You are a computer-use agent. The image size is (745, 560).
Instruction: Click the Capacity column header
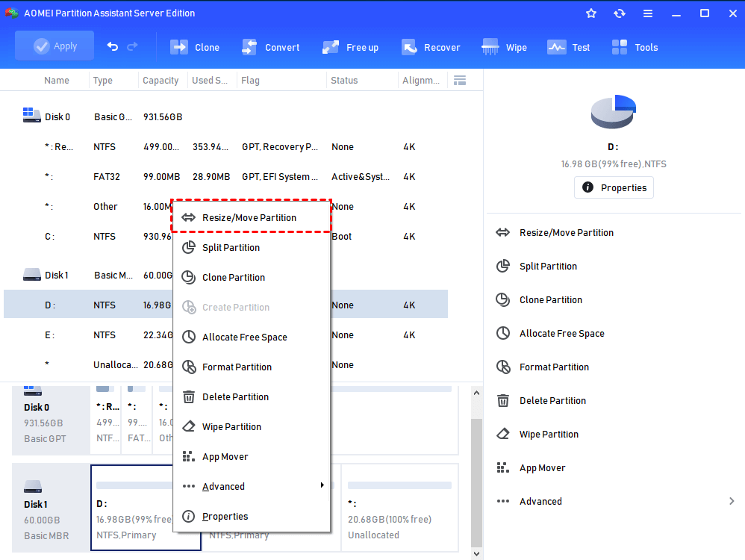[x=160, y=81]
